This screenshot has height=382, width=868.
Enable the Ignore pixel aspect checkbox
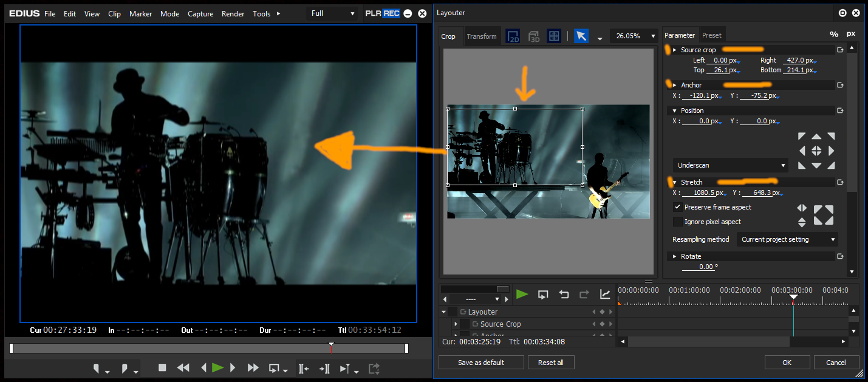[678, 222]
